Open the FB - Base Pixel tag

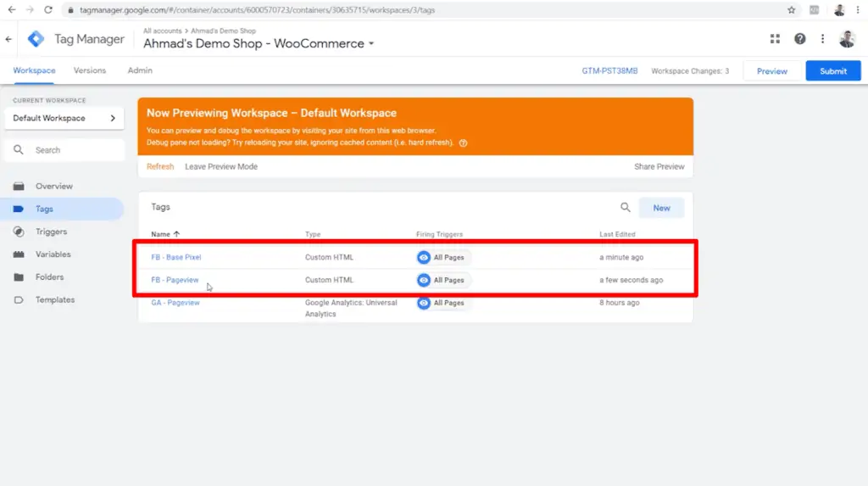[176, 257]
